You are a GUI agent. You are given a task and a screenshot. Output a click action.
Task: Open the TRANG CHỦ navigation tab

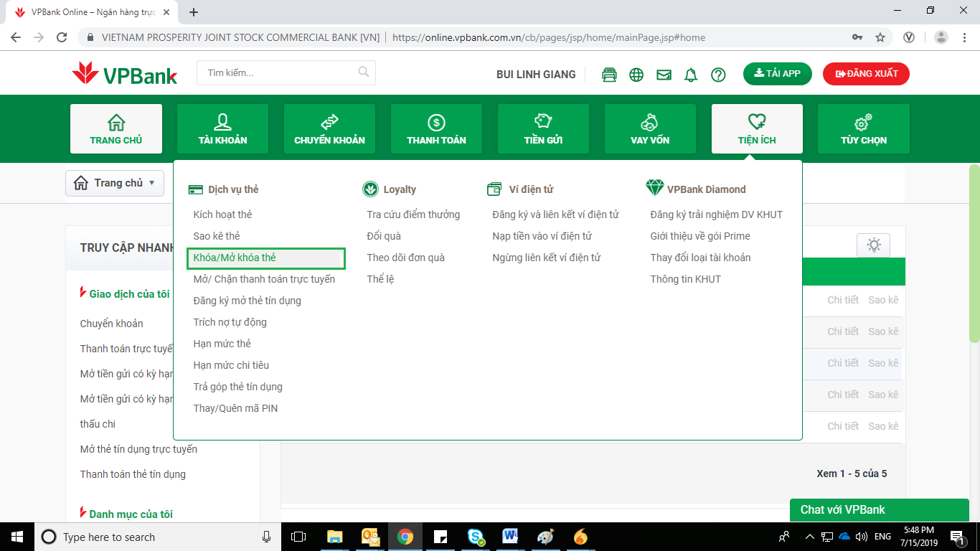click(116, 129)
